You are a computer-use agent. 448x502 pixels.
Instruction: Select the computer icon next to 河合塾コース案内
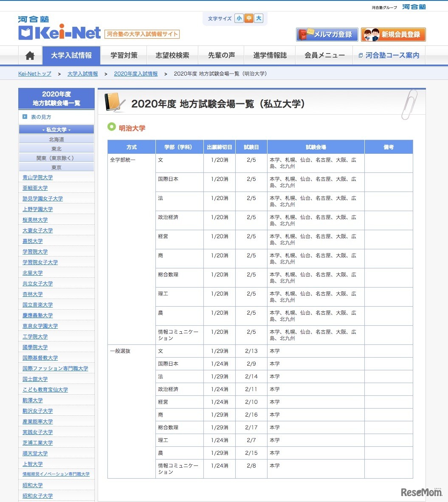360,55
